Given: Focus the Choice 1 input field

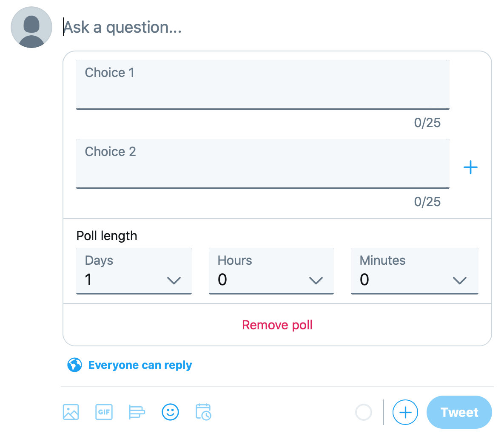Looking at the screenshot, I should tap(262, 85).
